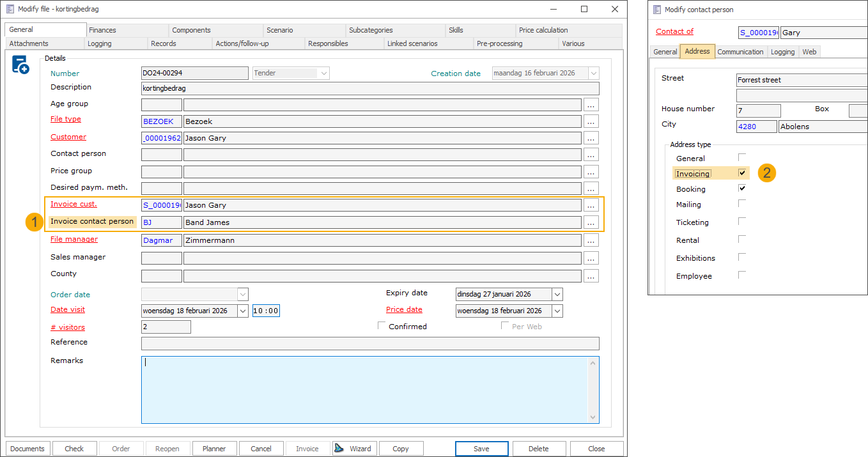The height and width of the screenshot is (457, 868).
Task: Click the Remarks scrollbar down arrow
Action: (x=594, y=417)
